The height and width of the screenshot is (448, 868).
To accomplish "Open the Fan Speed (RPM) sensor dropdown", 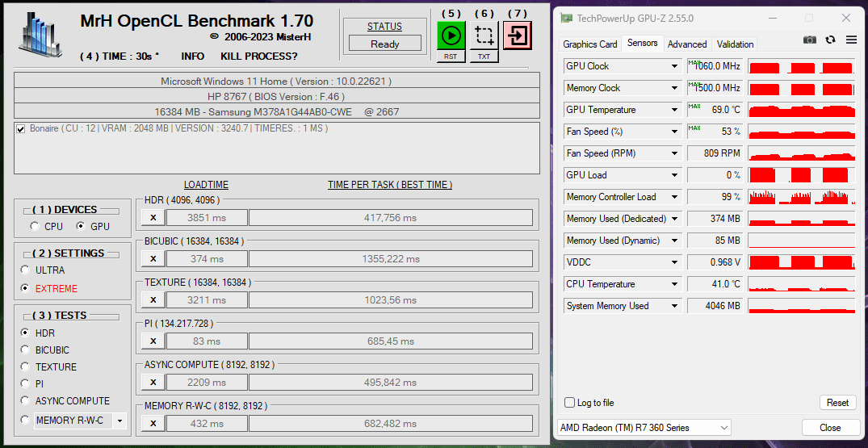I will [x=674, y=153].
